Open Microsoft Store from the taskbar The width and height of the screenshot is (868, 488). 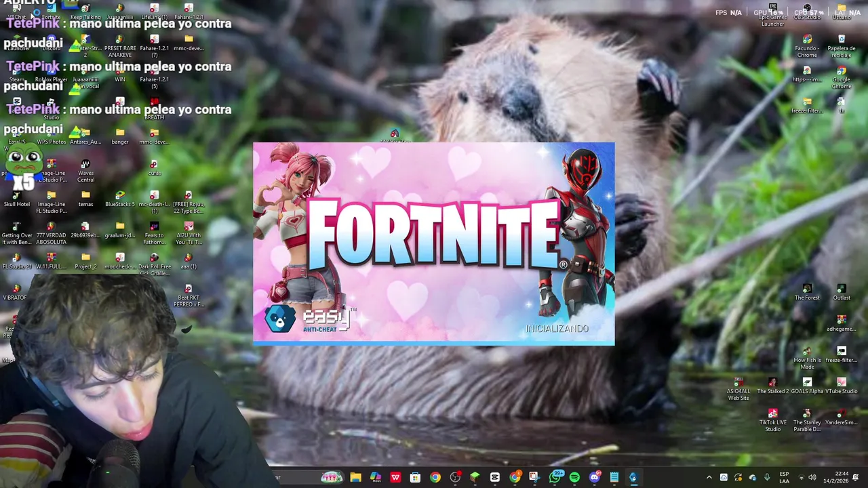tap(415, 477)
